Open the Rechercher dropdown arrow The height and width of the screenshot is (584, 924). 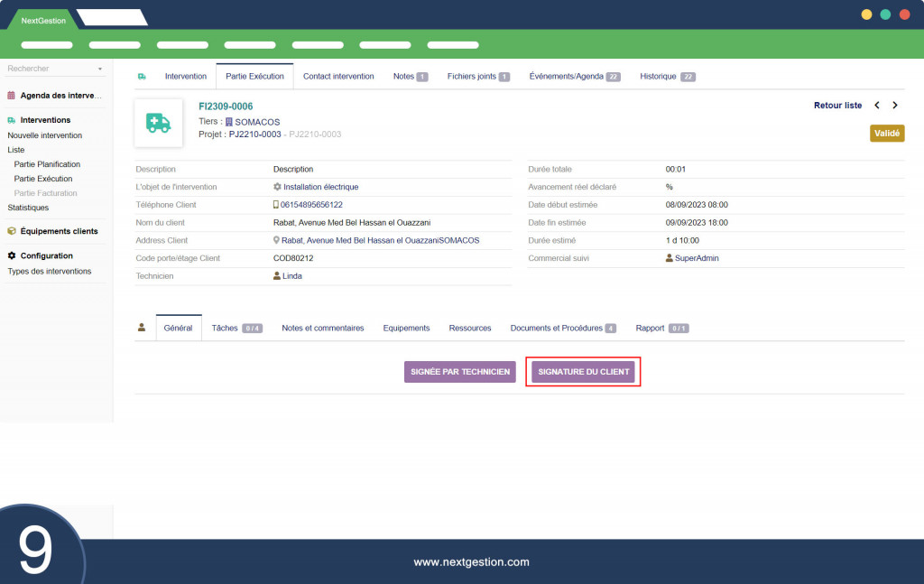pyautogui.click(x=100, y=69)
